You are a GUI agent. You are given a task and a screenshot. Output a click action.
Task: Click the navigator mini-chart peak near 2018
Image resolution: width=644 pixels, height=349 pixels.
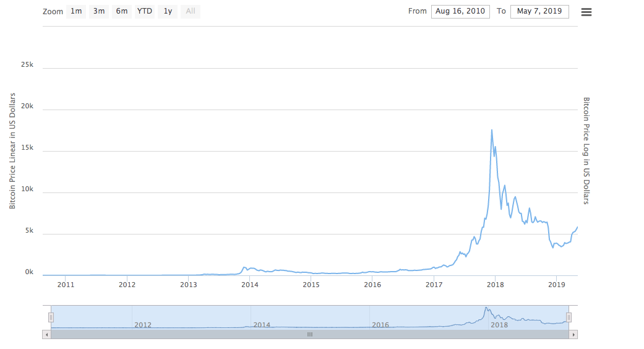click(486, 308)
